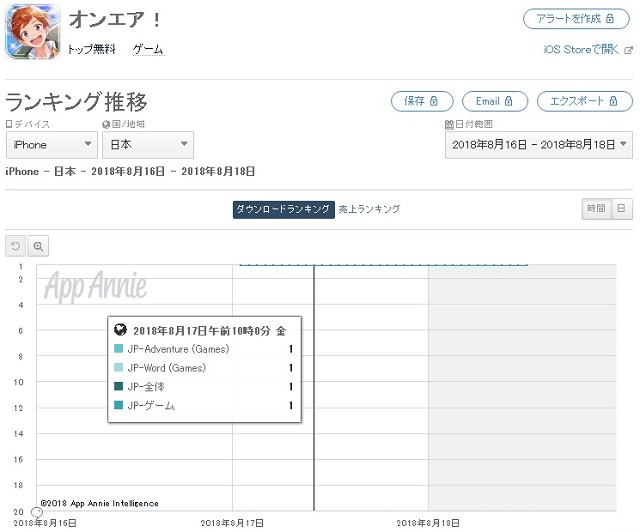Open the date range dropdown

coord(539,145)
